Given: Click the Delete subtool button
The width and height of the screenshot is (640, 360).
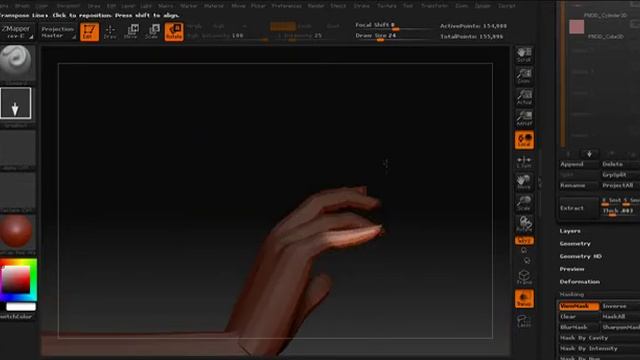Looking at the screenshot, I should click(620, 164).
